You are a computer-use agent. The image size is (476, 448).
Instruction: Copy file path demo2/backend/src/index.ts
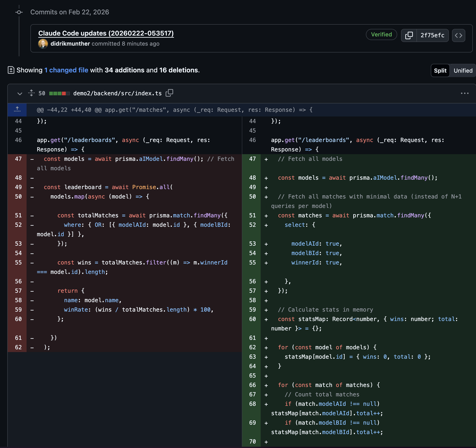[169, 93]
